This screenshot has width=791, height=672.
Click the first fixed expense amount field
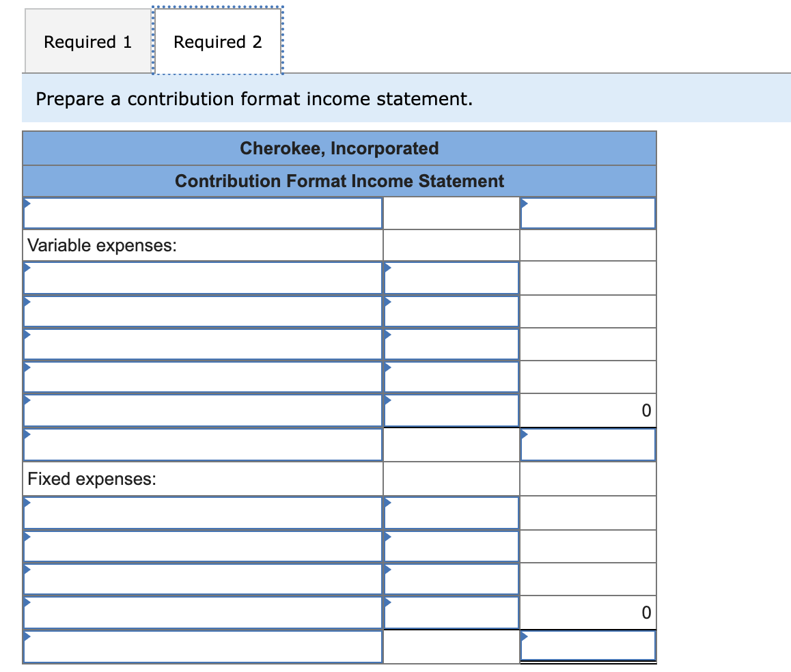coord(452,513)
